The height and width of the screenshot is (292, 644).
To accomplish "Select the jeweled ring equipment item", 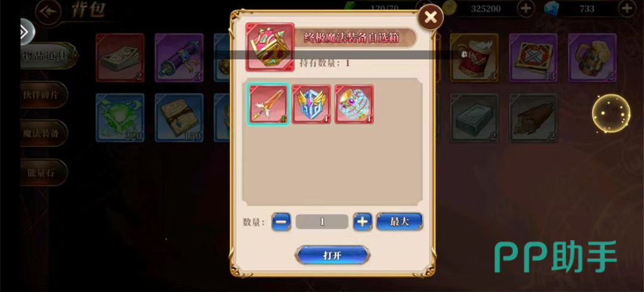I will (x=354, y=104).
